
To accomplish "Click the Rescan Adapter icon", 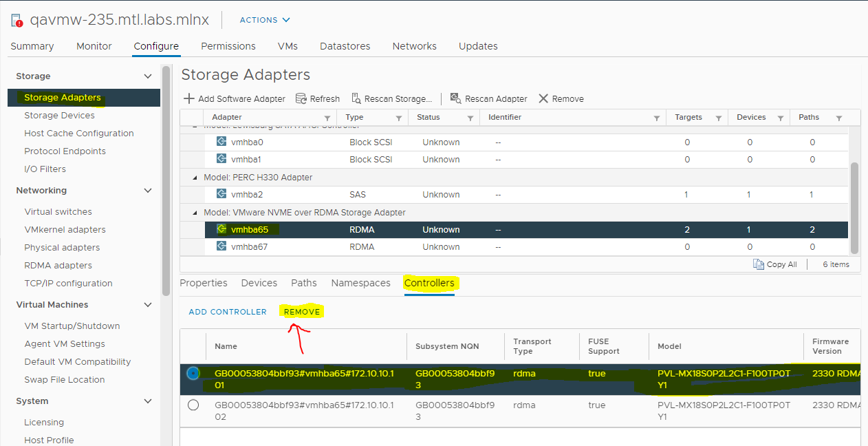I will tap(455, 98).
